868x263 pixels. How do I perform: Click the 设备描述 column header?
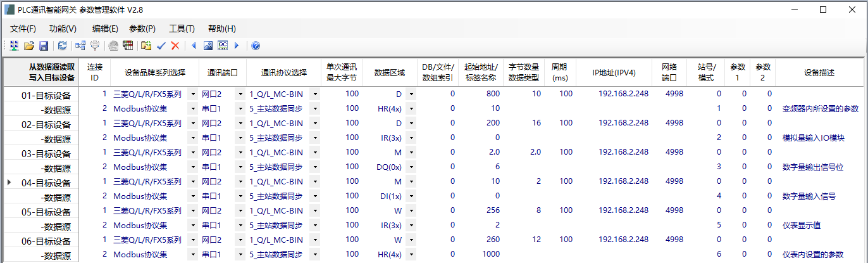(x=820, y=72)
